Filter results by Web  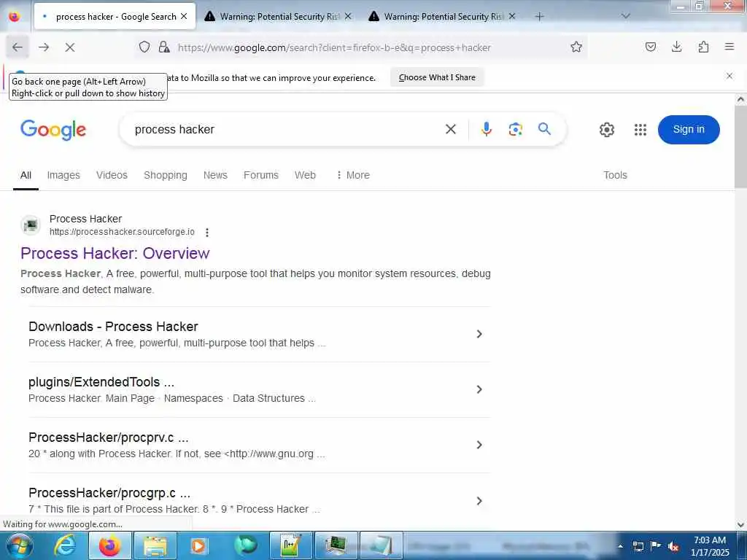coord(305,175)
